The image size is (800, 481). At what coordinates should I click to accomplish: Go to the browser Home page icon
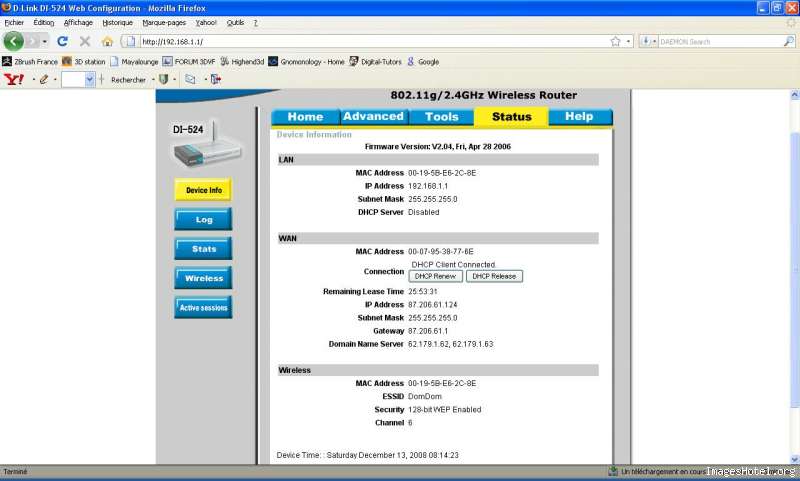coord(107,41)
